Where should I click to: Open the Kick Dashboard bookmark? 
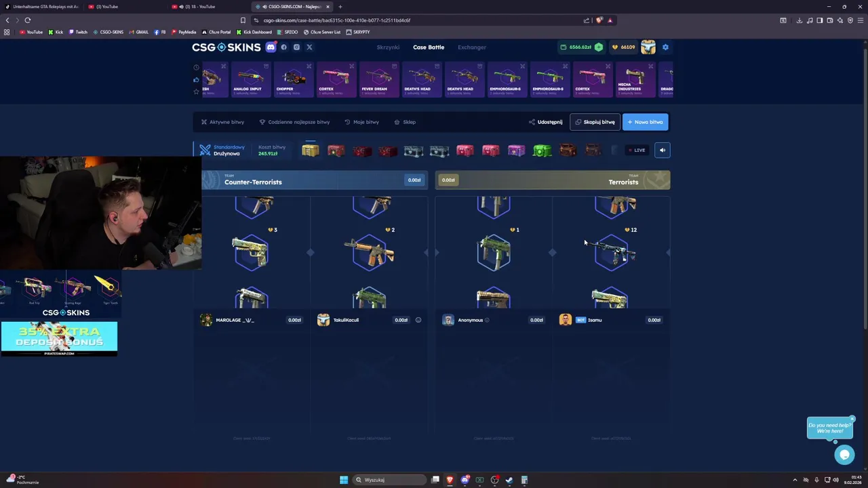pyautogui.click(x=254, y=32)
